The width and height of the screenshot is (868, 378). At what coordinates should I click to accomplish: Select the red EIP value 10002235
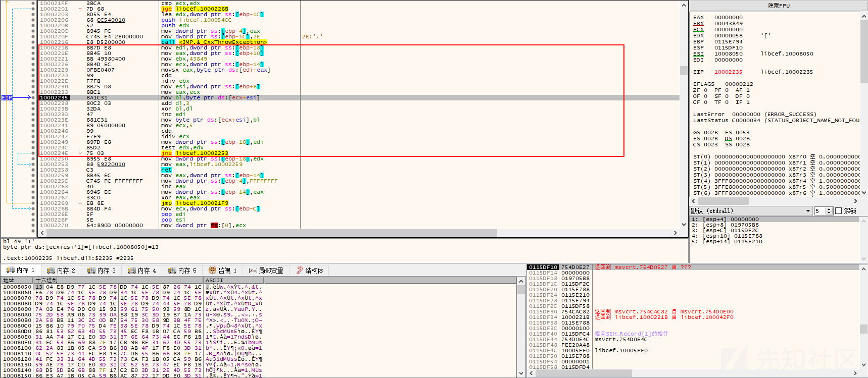tap(729, 72)
